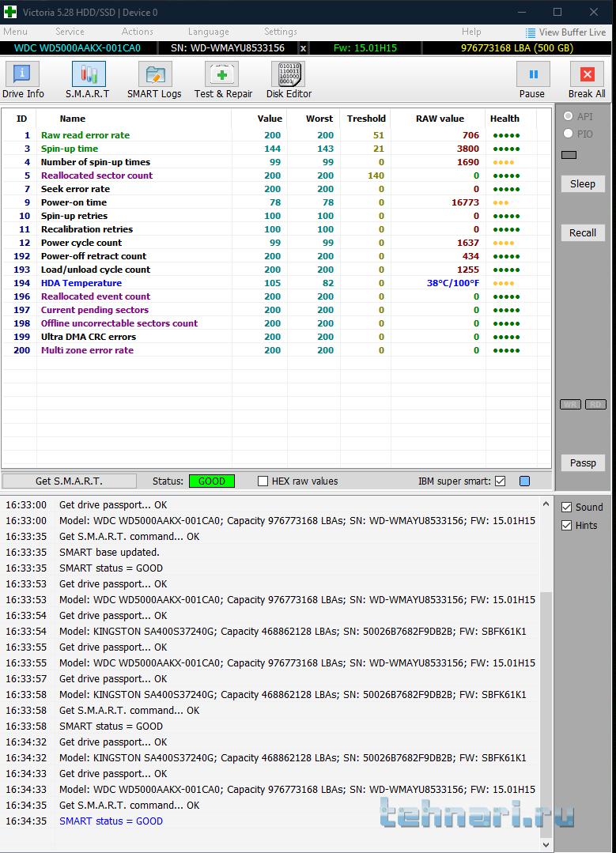The width and height of the screenshot is (616, 853).
Task: Open the Actions menu
Action: pyautogui.click(x=137, y=32)
